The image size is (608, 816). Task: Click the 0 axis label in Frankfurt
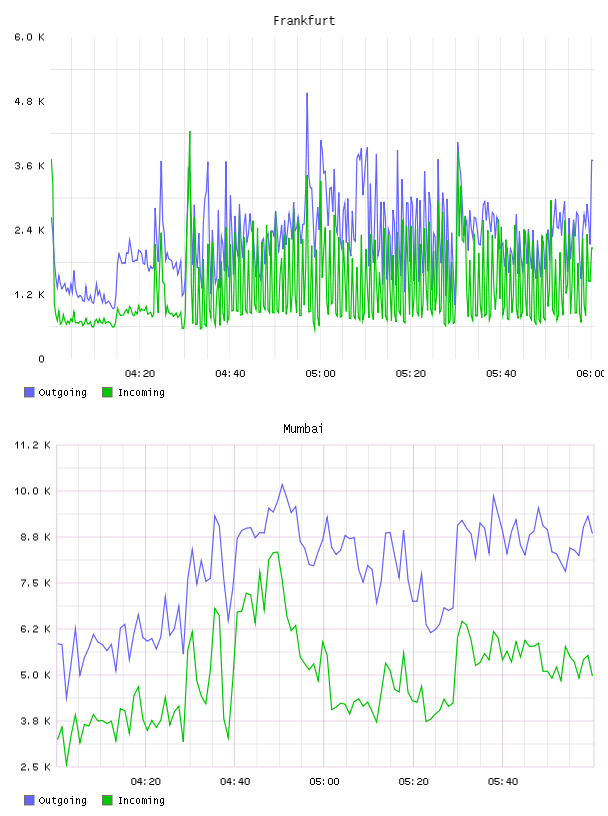[x=42, y=359]
